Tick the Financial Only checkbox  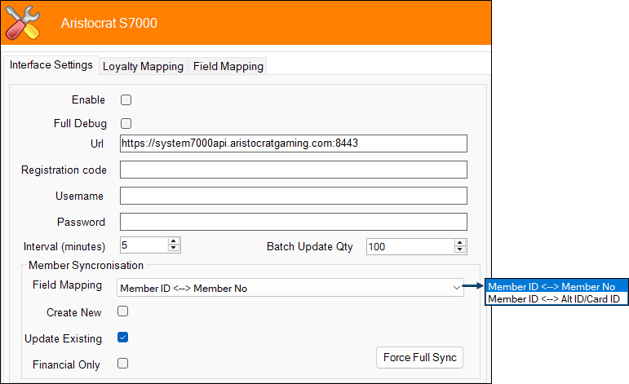click(123, 364)
